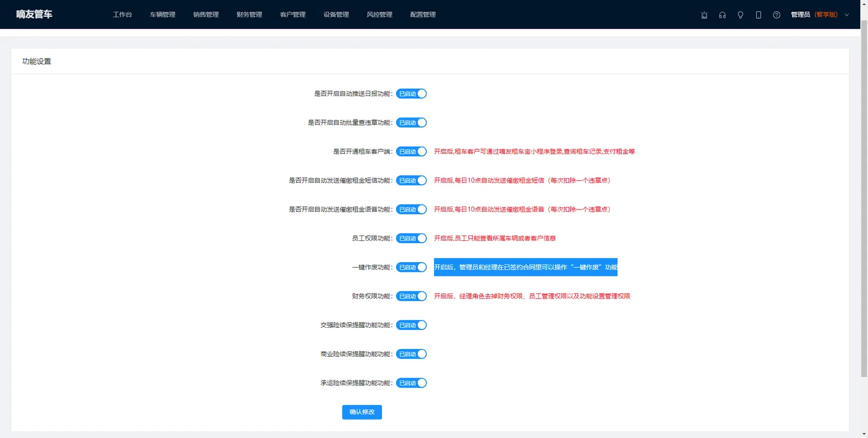
Task: Click the alarm siren alert icon
Action: pyautogui.click(x=704, y=15)
